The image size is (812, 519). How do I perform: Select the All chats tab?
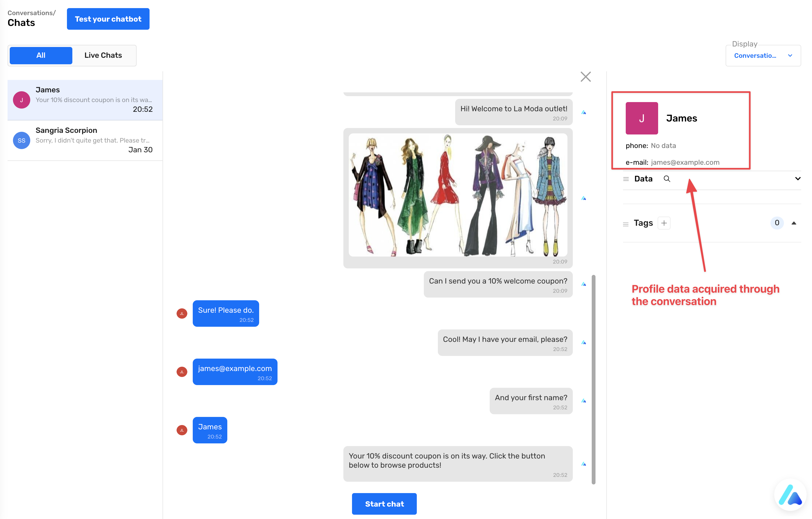pos(41,55)
